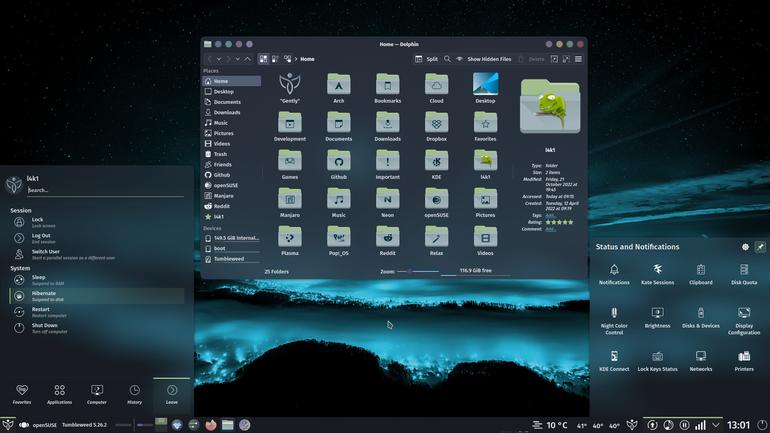Switch to the History tab in launcher

coord(134,394)
